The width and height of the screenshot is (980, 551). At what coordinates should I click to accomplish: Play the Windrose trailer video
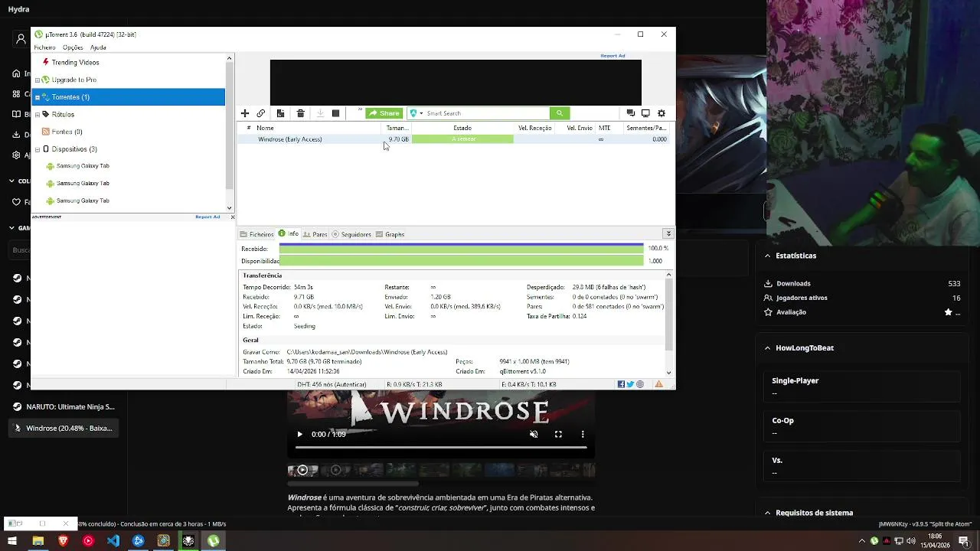tap(299, 434)
